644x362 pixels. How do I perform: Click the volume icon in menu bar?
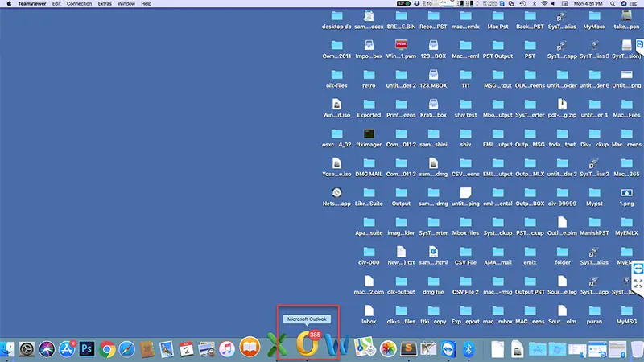click(x=553, y=4)
